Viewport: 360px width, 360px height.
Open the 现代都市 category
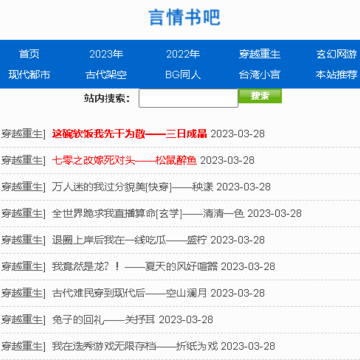tap(29, 74)
